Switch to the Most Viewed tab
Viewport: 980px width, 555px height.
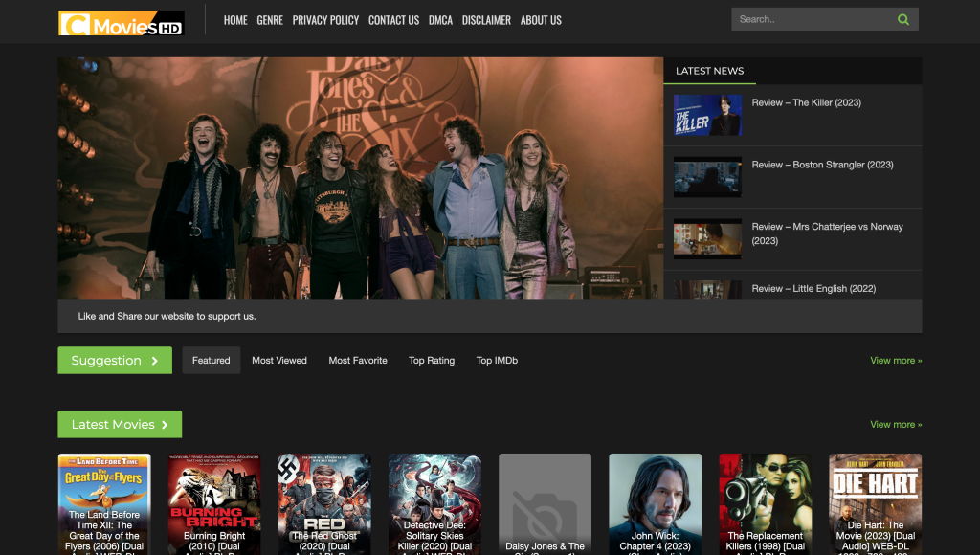279,361
